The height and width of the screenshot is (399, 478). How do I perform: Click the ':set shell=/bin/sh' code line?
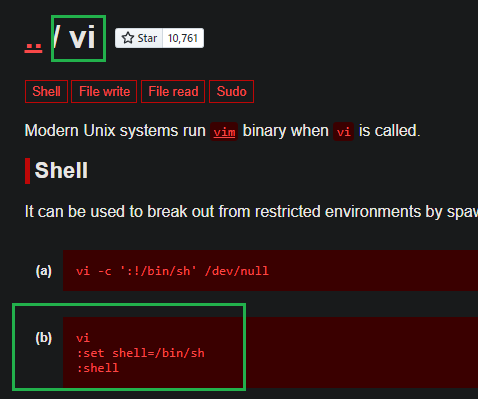[x=140, y=353]
